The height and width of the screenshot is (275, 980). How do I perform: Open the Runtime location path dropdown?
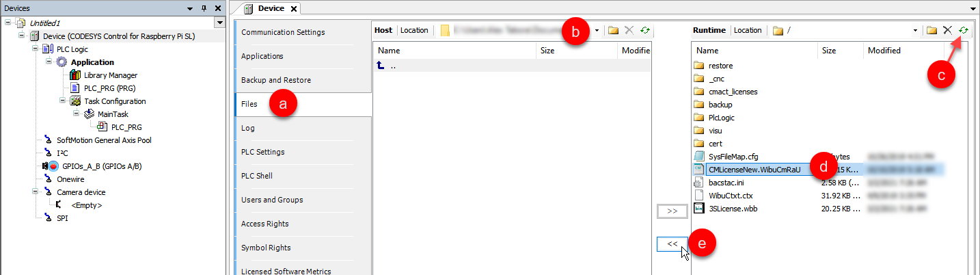click(x=915, y=30)
